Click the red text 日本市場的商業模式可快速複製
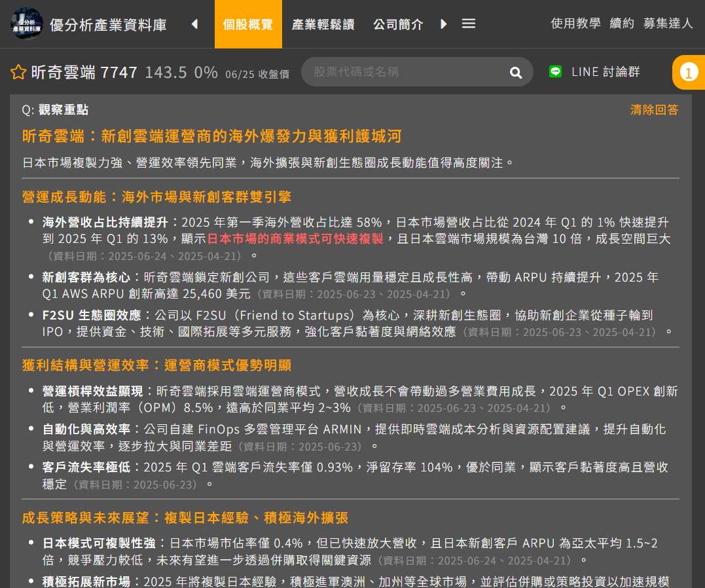This screenshot has height=588, width=705. pyautogui.click(x=295, y=238)
